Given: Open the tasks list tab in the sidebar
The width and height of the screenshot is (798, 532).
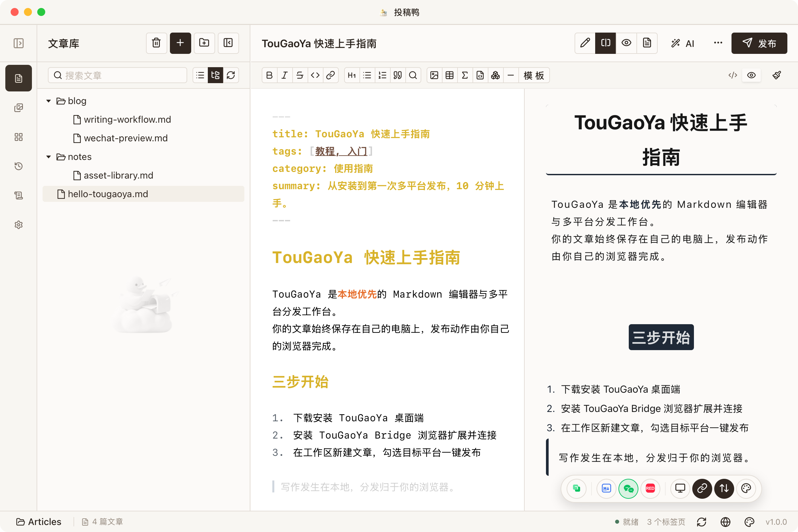Looking at the screenshot, I should point(19,196).
